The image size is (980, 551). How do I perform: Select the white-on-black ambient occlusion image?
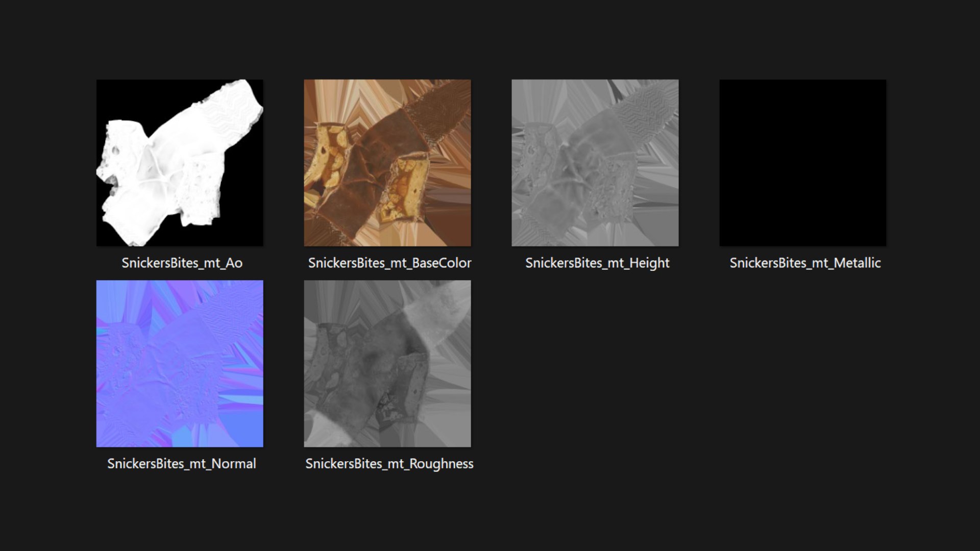point(180,163)
